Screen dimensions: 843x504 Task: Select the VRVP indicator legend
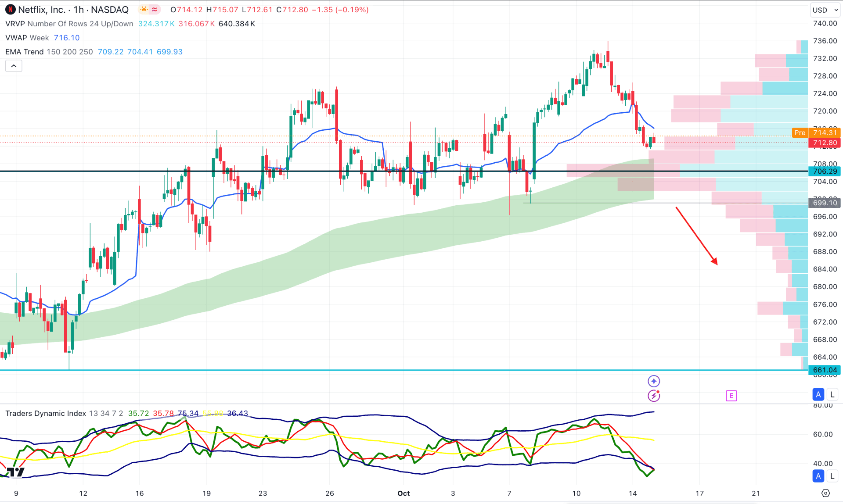69,24
